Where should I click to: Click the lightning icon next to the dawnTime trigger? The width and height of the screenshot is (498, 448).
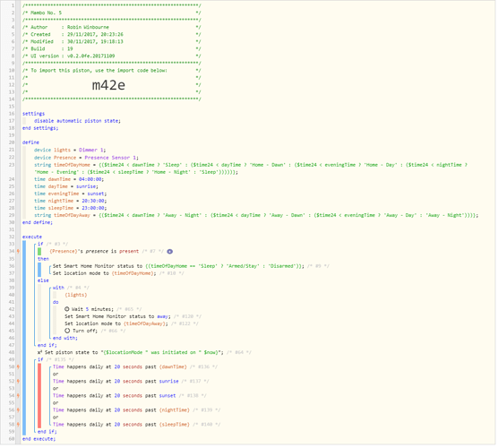tap(19, 368)
